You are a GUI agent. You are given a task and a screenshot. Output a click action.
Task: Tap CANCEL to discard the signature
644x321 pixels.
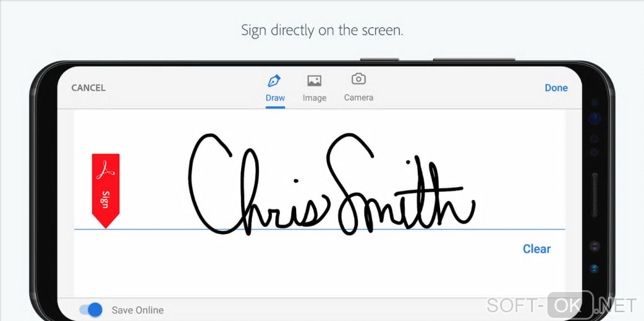(x=88, y=88)
